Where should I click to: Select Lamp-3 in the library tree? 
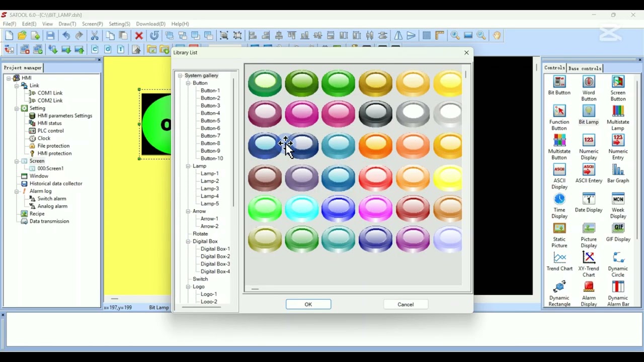[x=210, y=189]
